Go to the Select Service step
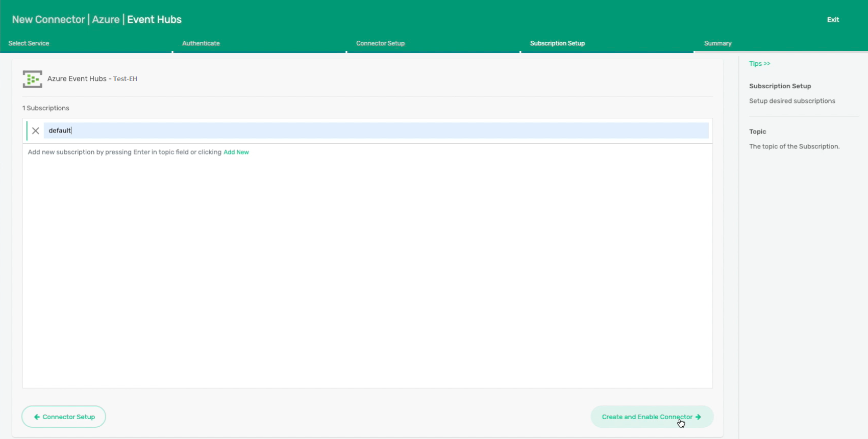 pyautogui.click(x=29, y=43)
